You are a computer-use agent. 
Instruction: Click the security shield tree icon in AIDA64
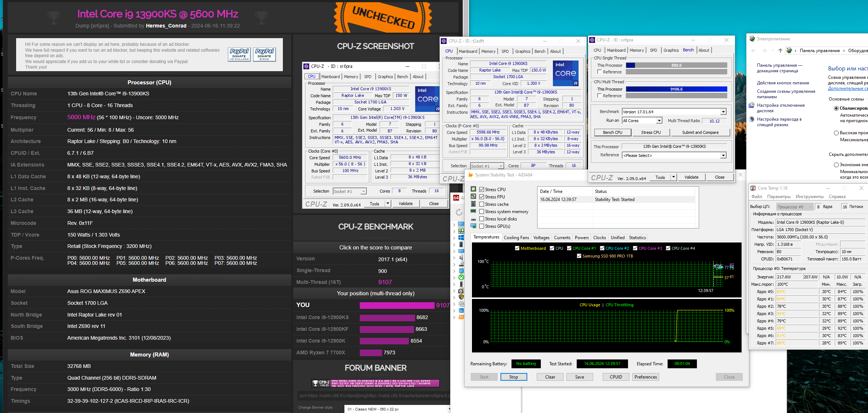tap(461, 297)
